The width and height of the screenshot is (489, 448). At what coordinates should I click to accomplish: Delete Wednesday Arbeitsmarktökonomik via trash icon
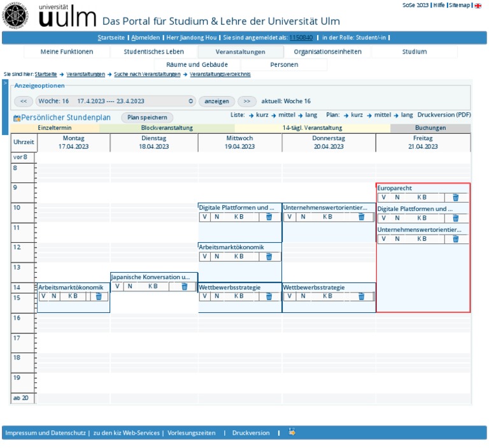point(269,256)
